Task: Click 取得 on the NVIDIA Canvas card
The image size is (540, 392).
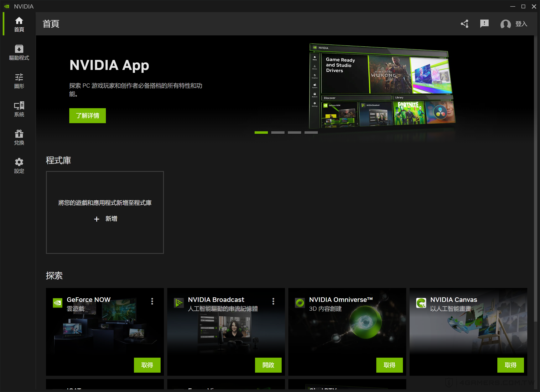Action: pyautogui.click(x=510, y=365)
